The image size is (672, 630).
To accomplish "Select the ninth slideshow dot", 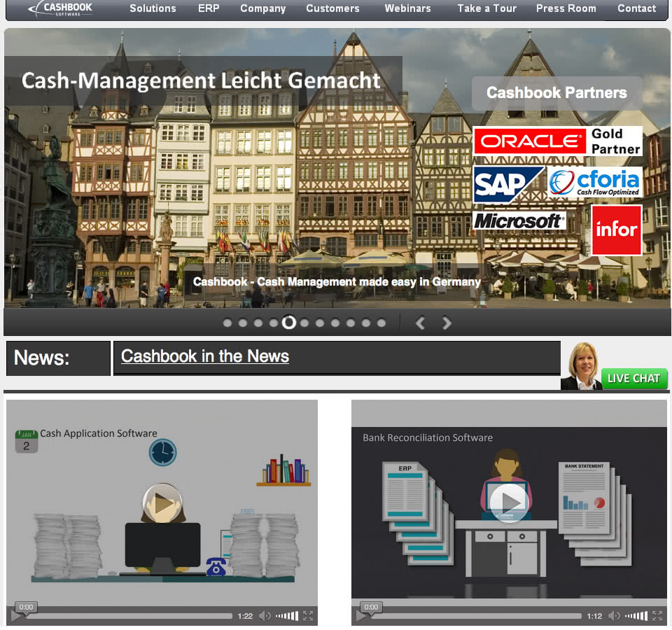I will [x=351, y=323].
